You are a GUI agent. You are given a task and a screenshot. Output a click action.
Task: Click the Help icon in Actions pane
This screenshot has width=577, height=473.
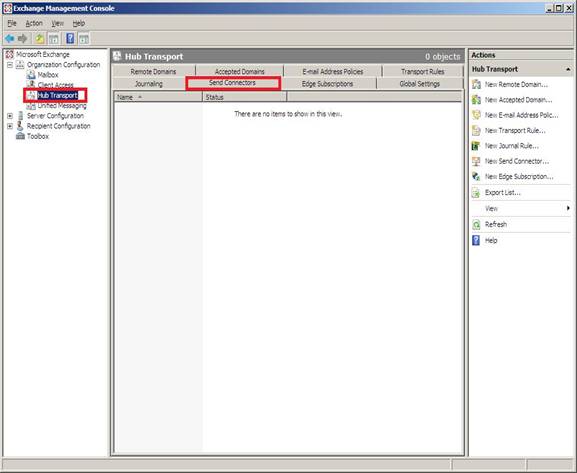(x=476, y=240)
